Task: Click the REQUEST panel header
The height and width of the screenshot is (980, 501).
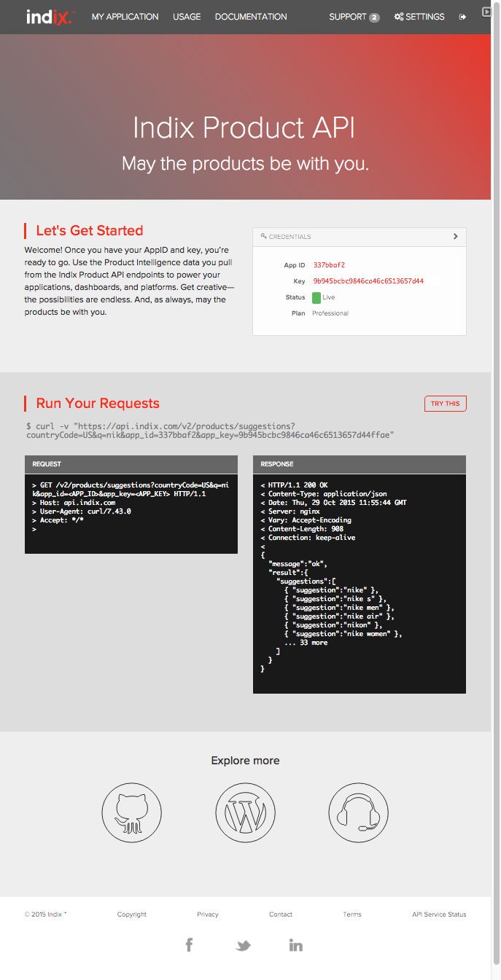Action: click(131, 464)
